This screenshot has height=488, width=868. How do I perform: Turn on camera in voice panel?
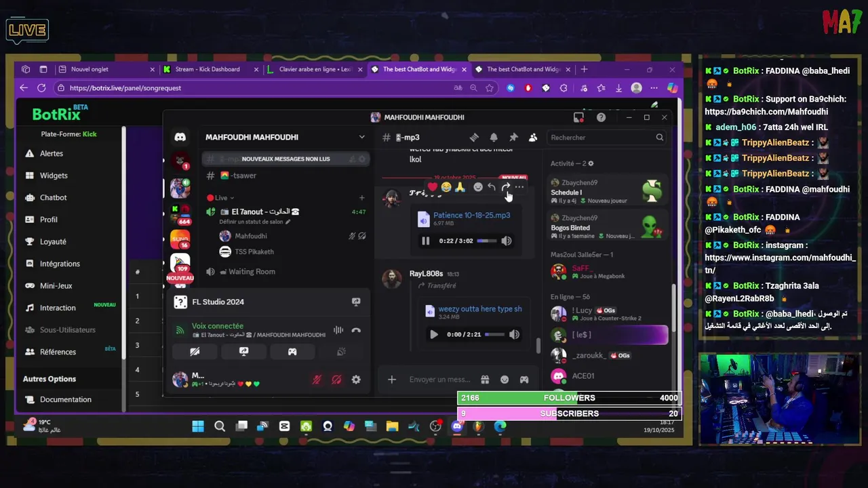coord(195,352)
